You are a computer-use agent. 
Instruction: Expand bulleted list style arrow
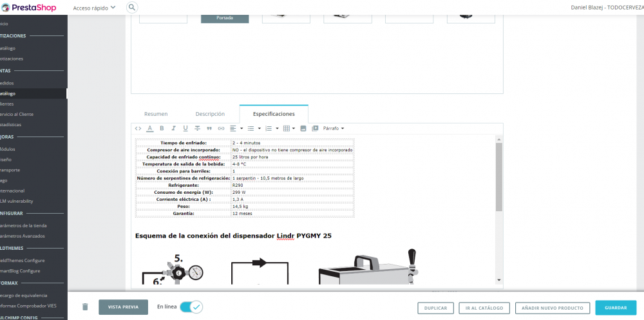[259, 129]
